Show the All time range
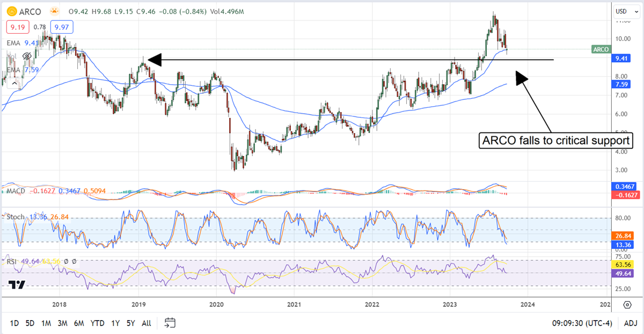The height and width of the screenshot is (334, 644). (x=147, y=323)
